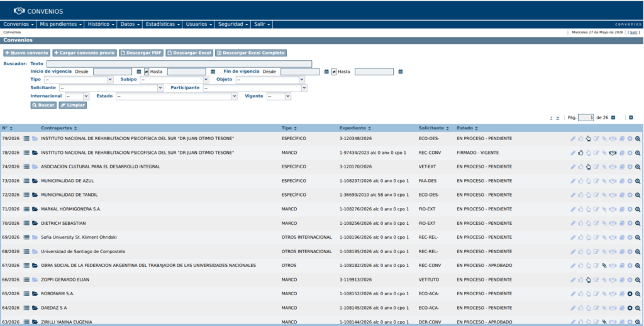This screenshot has height=326, width=644.
Task: Open the Objeto dropdown
Action: (270, 80)
